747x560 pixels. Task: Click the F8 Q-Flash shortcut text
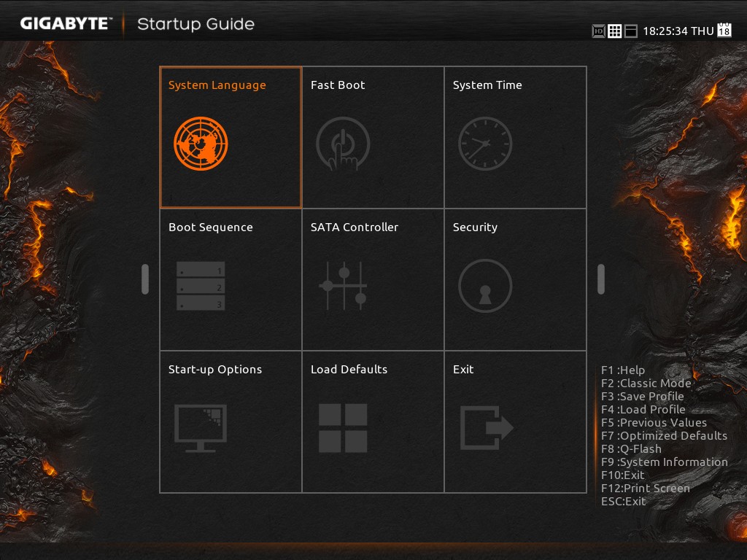click(631, 449)
